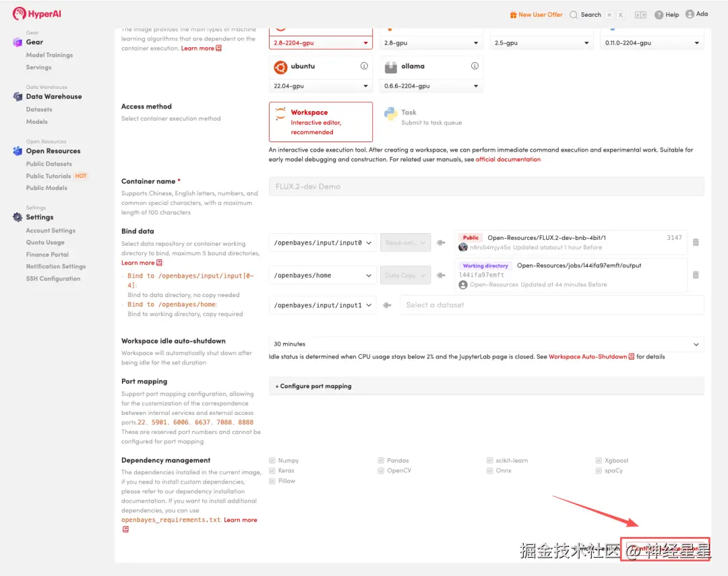This screenshot has height=576, width=728.
Task: Open the Help question mark icon
Action: point(659,15)
